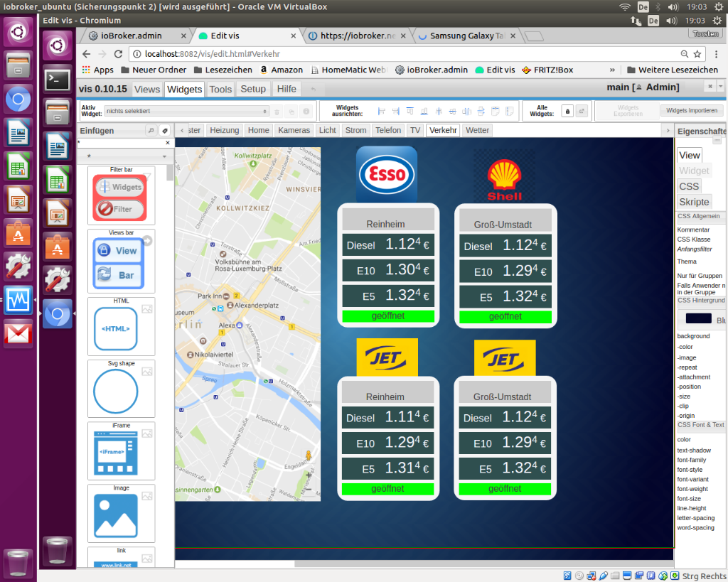Make selected widgets the same width
728x582 pixels.
point(496,112)
